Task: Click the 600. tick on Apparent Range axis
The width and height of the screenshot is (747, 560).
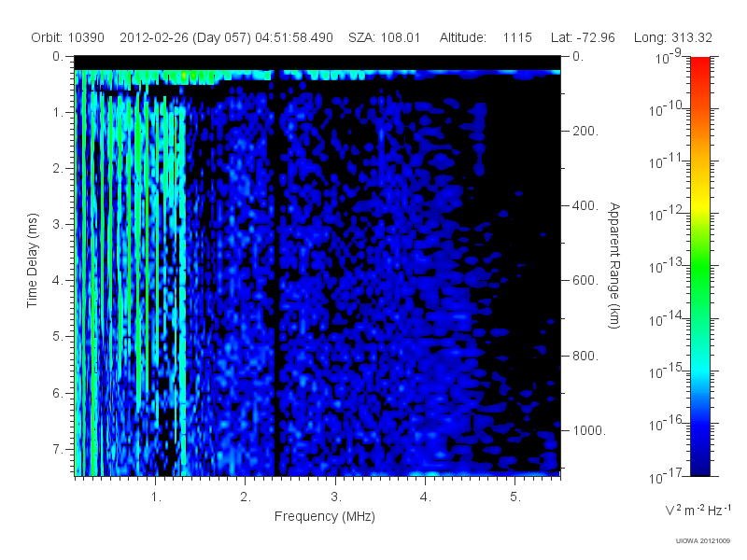Action: coord(585,281)
